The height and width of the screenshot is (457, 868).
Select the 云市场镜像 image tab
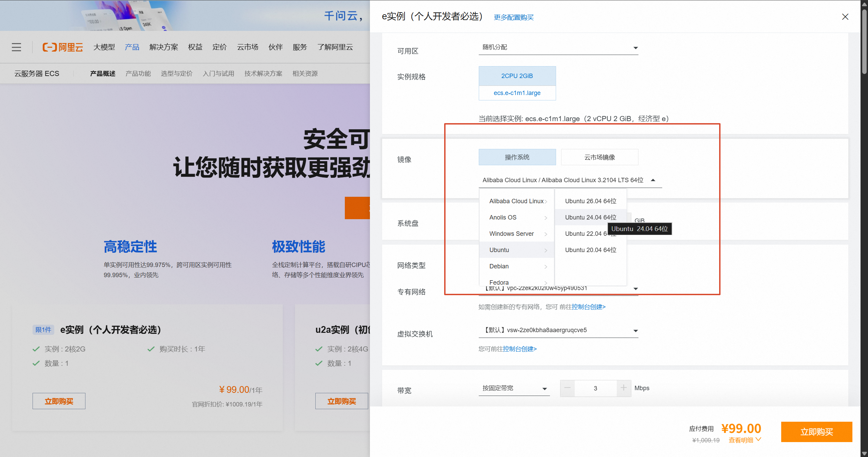click(599, 157)
